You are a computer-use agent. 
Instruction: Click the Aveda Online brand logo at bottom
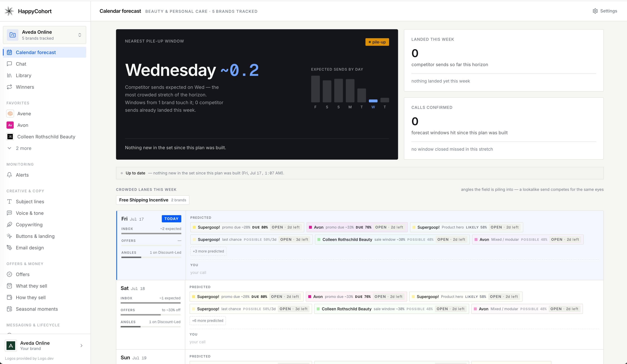(x=11, y=346)
